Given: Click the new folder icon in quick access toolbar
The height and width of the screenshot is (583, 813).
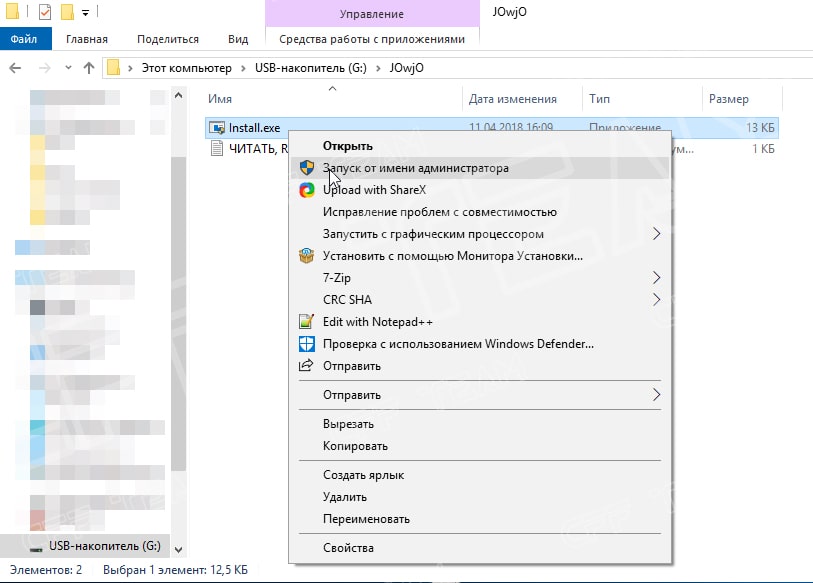Looking at the screenshot, I should coord(67,11).
